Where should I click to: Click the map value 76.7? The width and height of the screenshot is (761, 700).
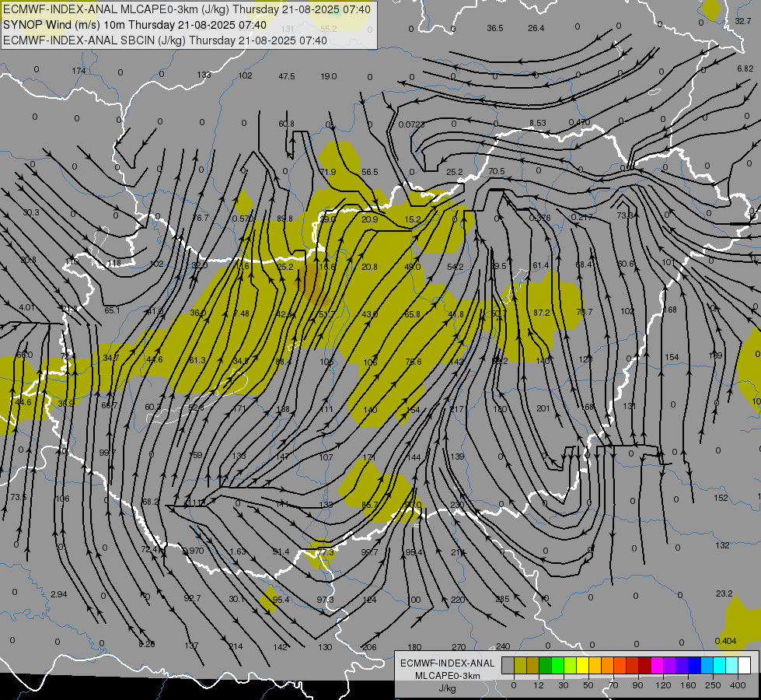(200, 218)
